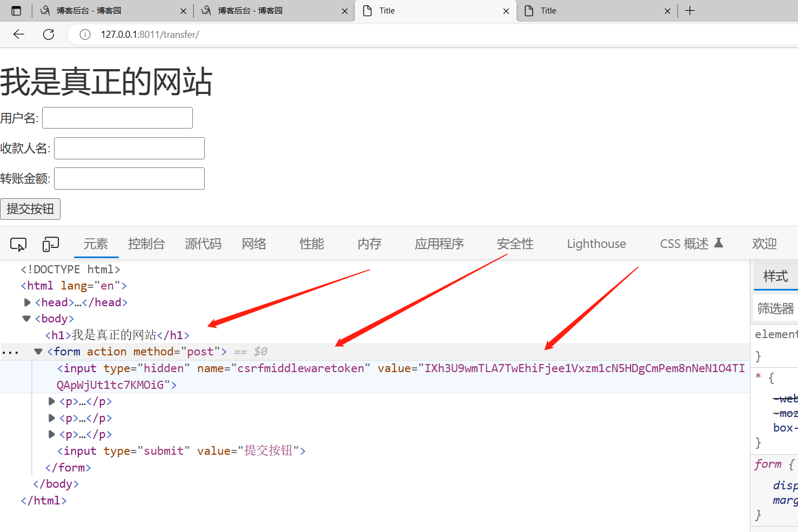Select the hidden csrfmiddlewaretoken input node

[x=401, y=376]
